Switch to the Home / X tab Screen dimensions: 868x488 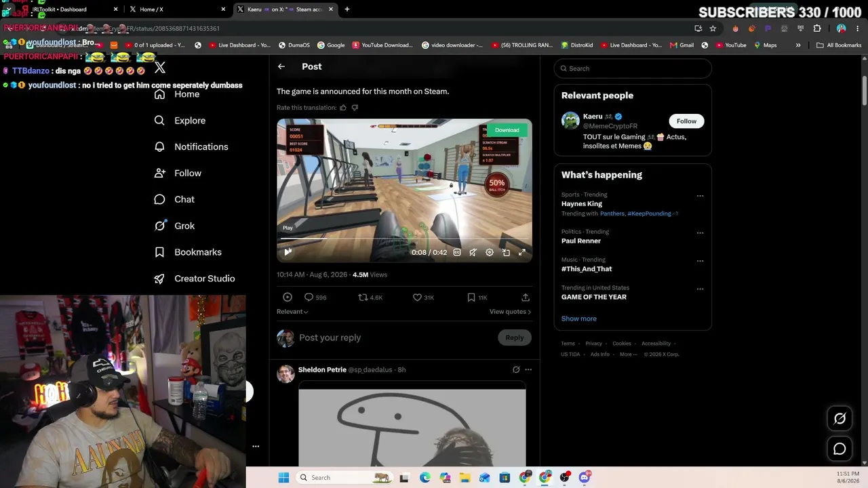click(176, 9)
